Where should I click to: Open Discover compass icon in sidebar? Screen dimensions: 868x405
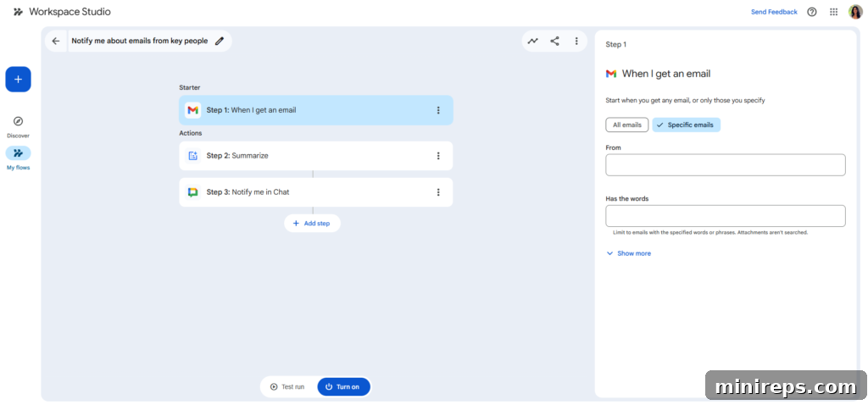19,121
